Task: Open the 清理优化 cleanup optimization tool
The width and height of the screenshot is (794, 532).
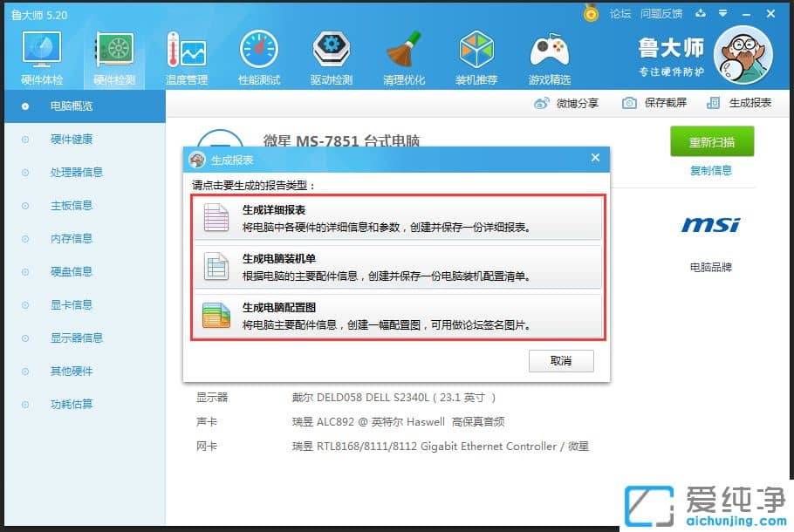Action: pos(403,54)
